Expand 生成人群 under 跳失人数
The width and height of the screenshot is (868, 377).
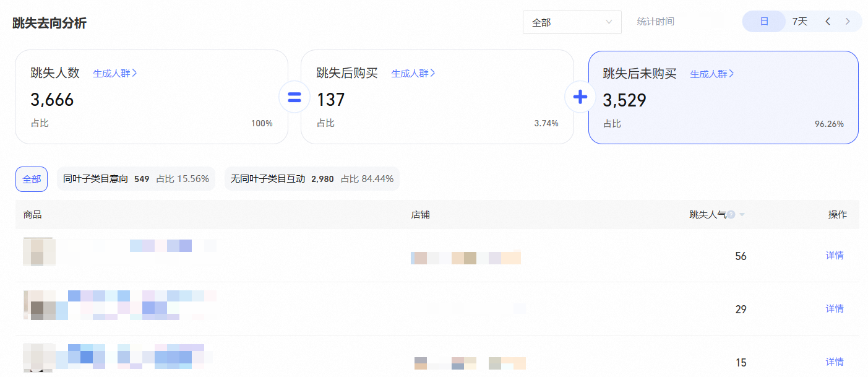point(115,73)
